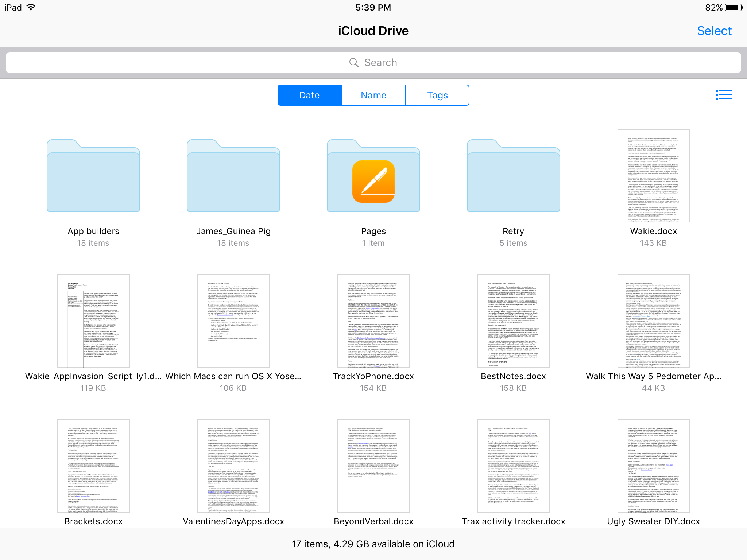Screen dimensions: 747x560
Task: Sort files by Date tab
Action: click(309, 95)
